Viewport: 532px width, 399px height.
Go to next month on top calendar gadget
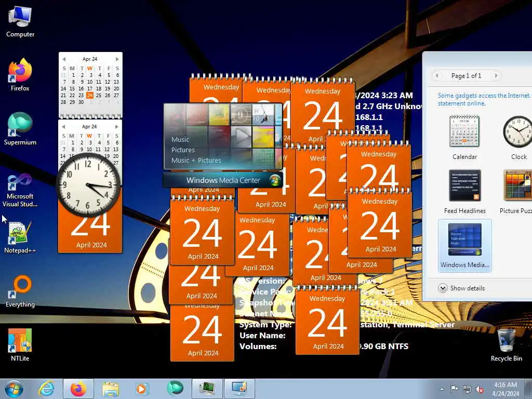click(x=117, y=59)
